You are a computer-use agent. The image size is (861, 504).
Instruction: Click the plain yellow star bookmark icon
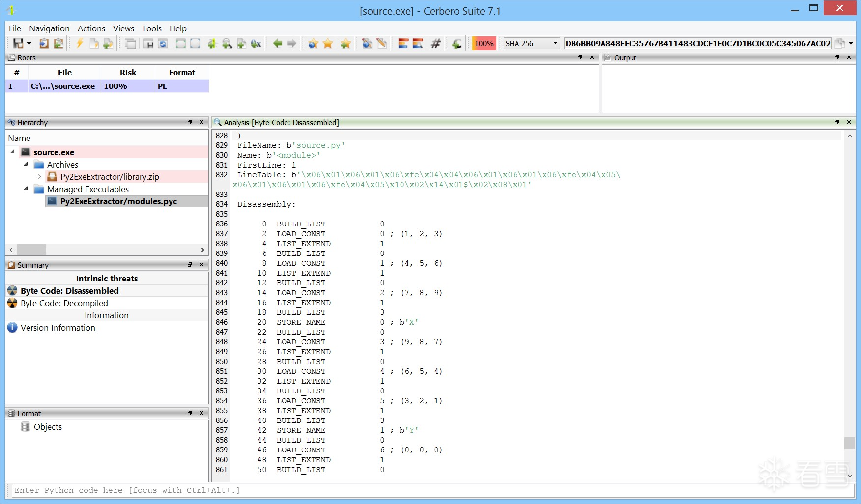pyautogui.click(x=328, y=44)
